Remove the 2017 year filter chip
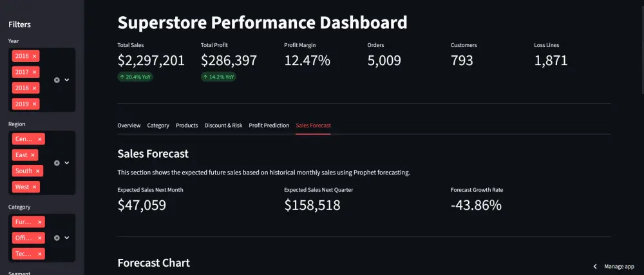The width and height of the screenshot is (644, 275). tap(35, 72)
